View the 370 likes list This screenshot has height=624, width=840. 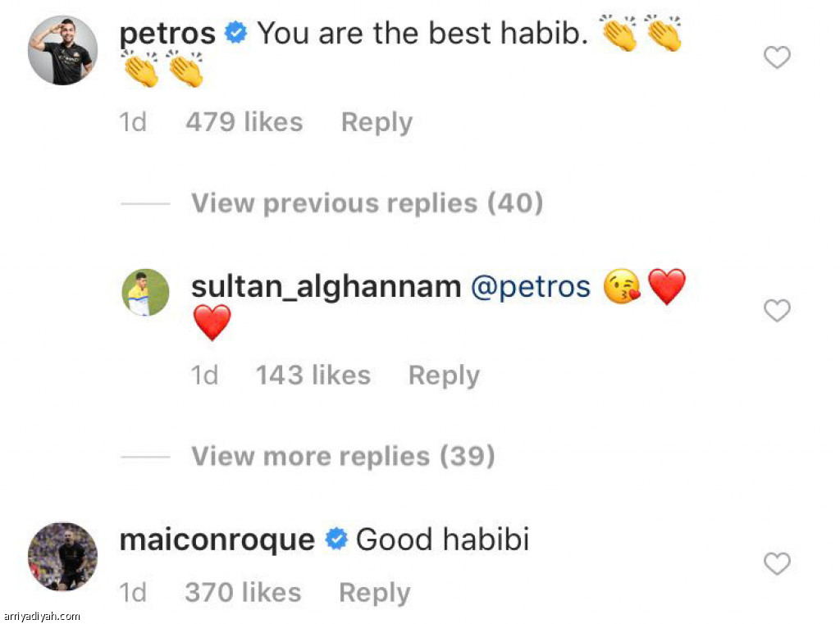point(243,593)
